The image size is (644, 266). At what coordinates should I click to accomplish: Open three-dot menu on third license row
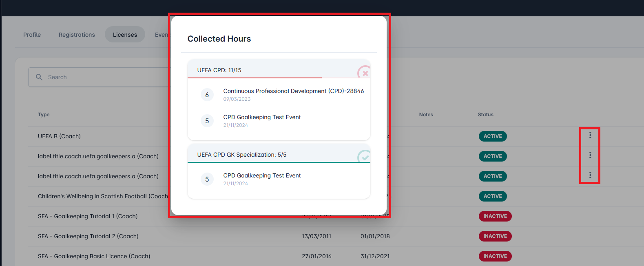(590, 175)
